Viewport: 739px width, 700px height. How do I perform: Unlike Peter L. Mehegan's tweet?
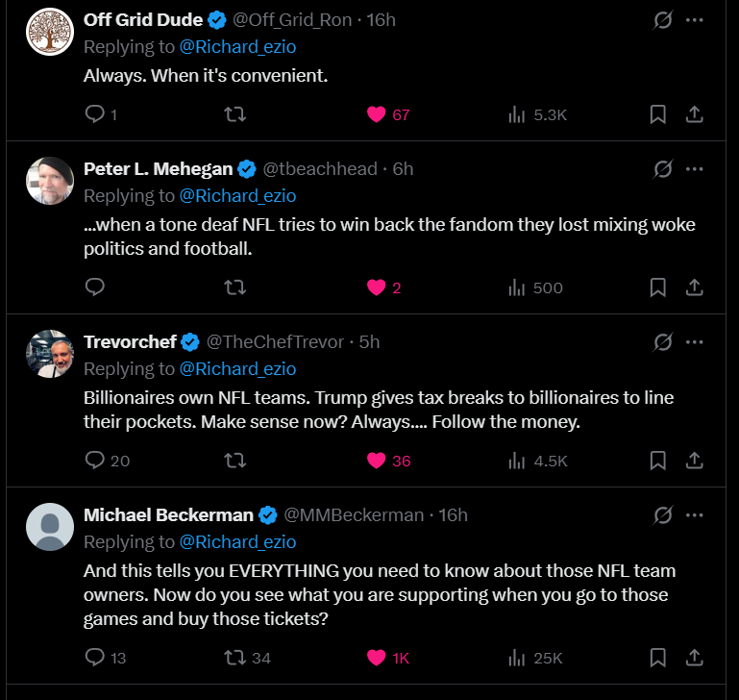377,287
